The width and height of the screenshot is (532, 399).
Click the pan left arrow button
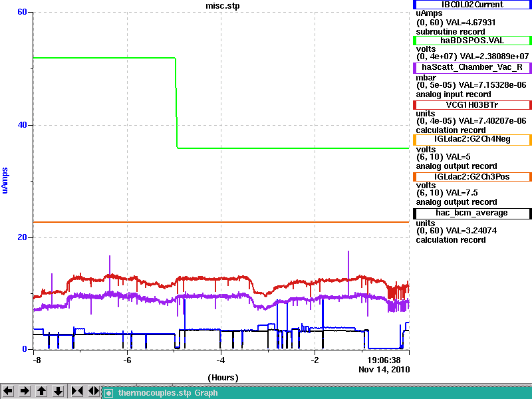pos(8,391)
